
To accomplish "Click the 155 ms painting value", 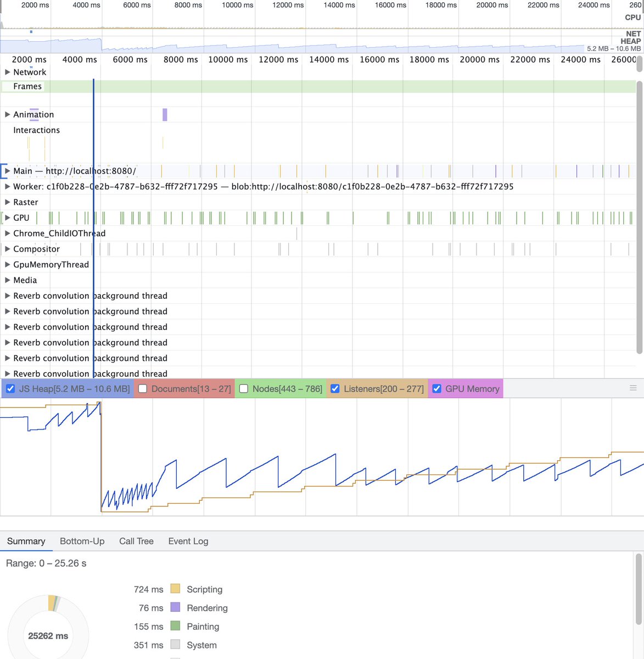I will [x=148, y=627].
